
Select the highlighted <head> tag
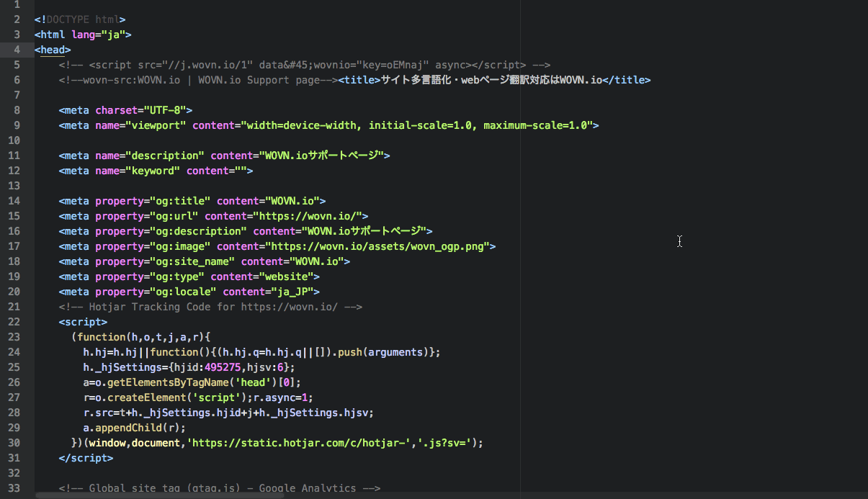[50, 50]
